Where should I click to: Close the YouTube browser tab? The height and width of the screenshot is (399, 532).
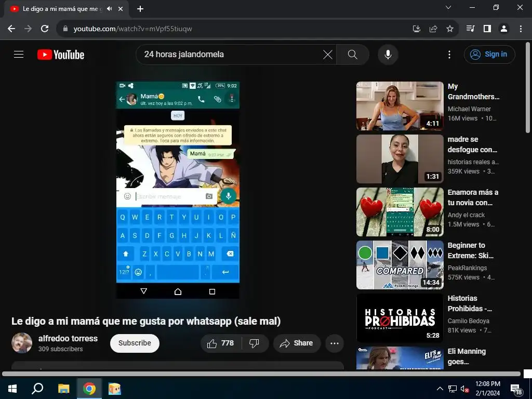(121, 9)
